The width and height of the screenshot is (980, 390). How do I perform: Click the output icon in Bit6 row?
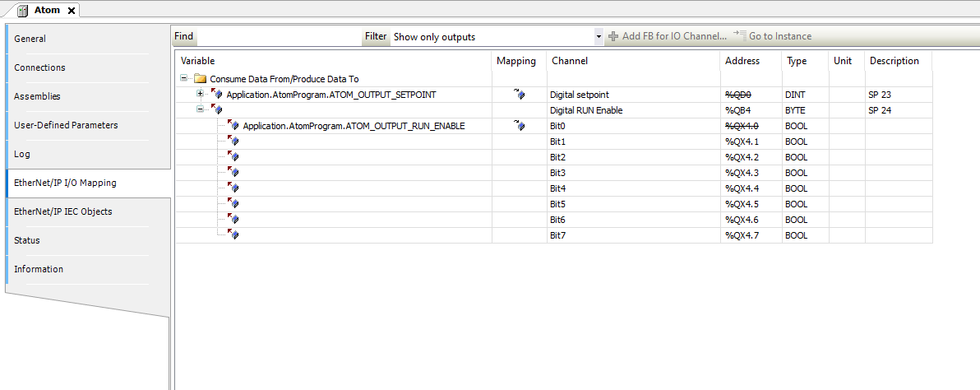click(x=233, y=220)
